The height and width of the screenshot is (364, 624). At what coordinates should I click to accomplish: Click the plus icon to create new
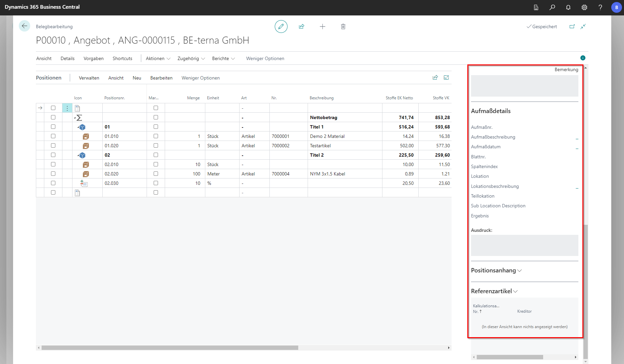coord(322,27)
